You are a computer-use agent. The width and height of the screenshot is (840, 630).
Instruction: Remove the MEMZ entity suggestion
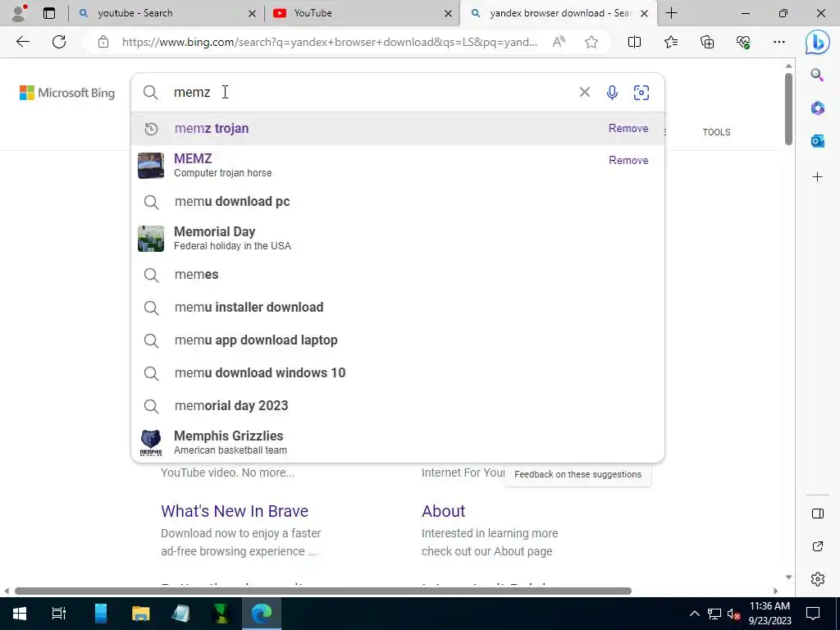[628, 160]
